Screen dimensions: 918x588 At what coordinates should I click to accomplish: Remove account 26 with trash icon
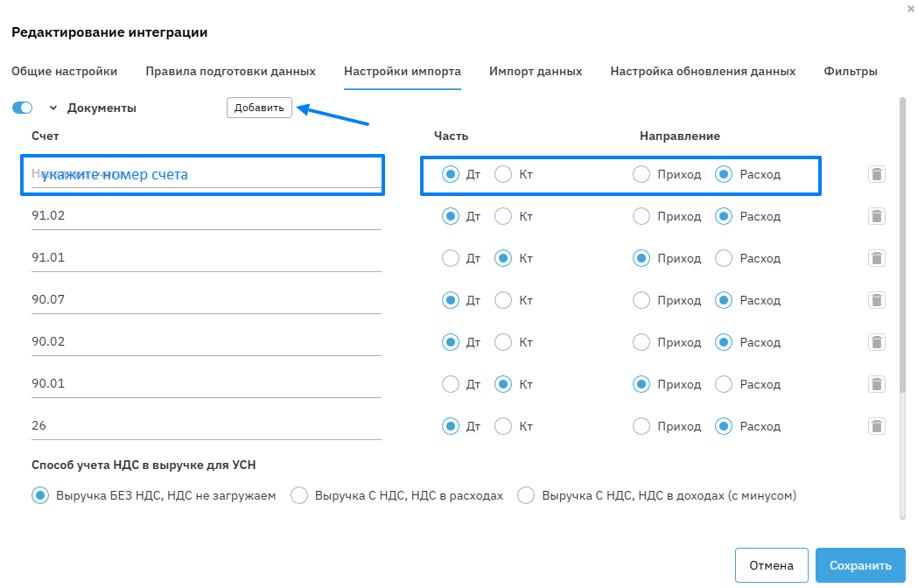(876, 426)
